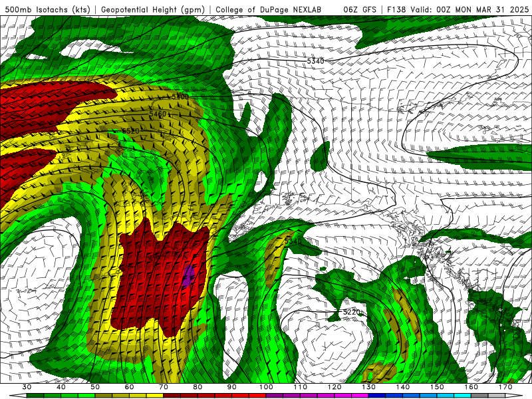Select the 150 label on the isotach legend
532x399 pixels.
point(438,387)
